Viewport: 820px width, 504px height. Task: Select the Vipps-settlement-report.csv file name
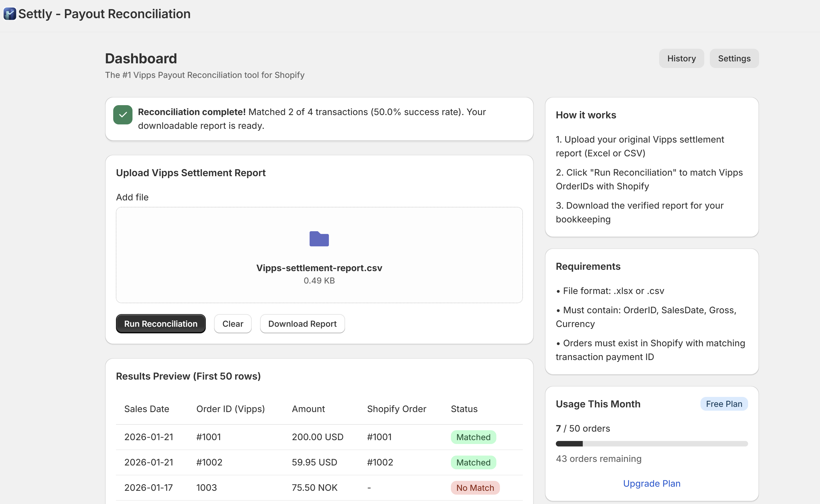[x=319, y=268]
